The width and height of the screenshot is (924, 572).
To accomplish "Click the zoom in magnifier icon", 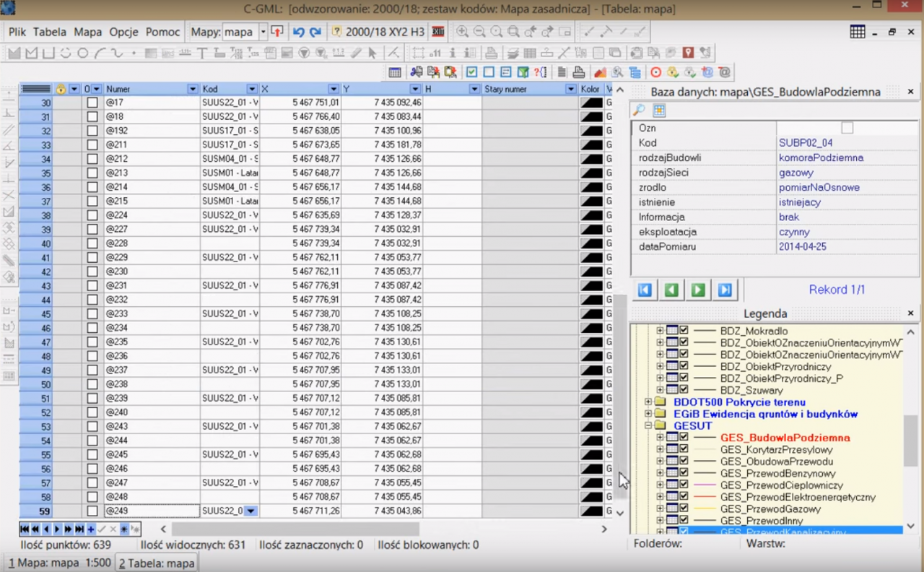I will [x=462, y=32].
